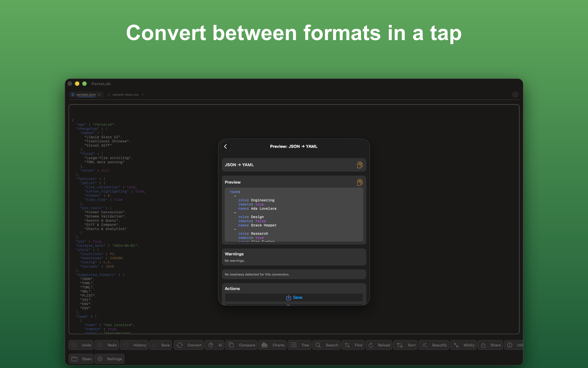Minify the document
This screenshot has height=368, width=588.
(x=463, y=345)
